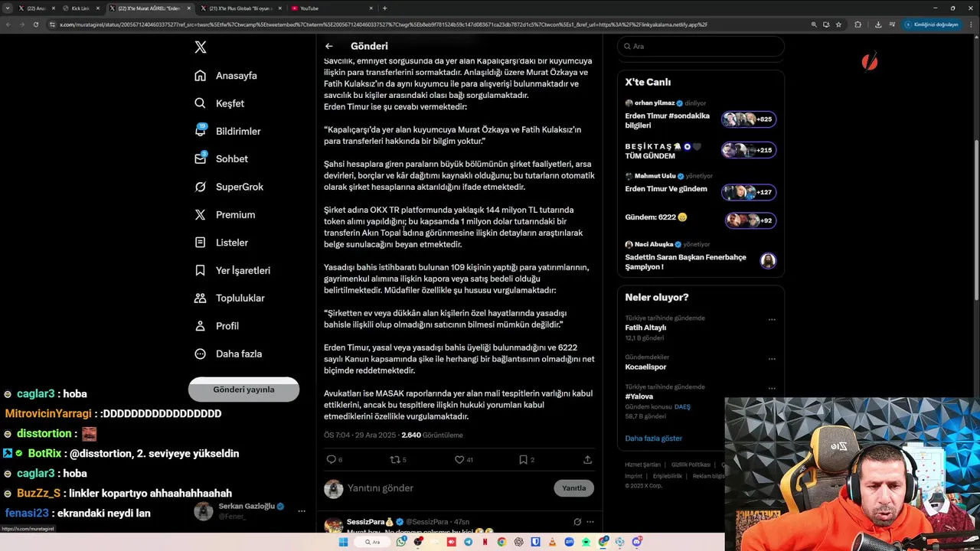Screen dimensions: 980x551
Task: Open browser downloads icon
Action: pos(877,24)
